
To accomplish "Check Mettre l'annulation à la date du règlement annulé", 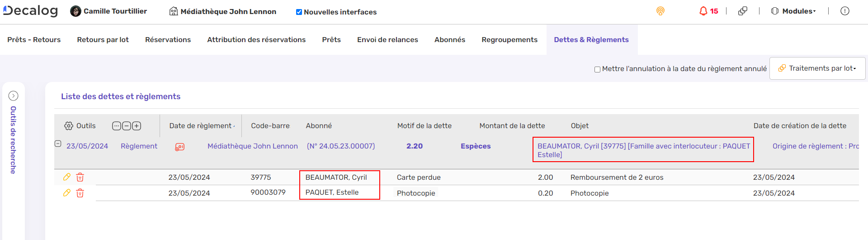I will coord(597,69).
